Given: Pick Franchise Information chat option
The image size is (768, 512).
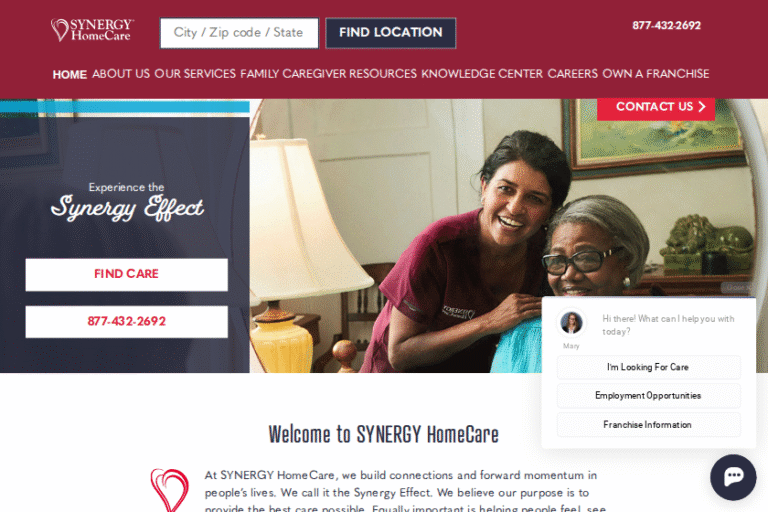Looking at the screenshot, I should 648,425.
